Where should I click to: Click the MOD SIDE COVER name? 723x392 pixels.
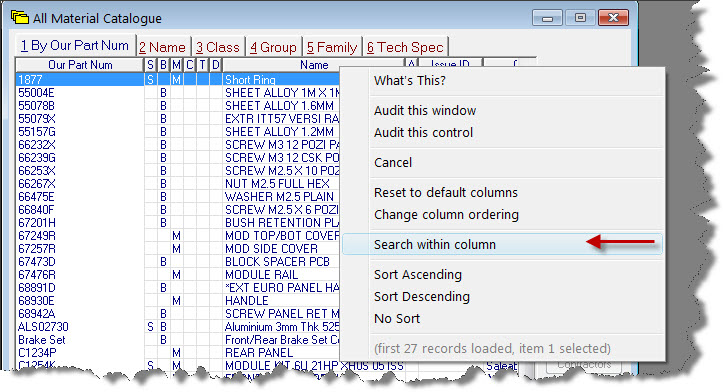pos(271,249)
